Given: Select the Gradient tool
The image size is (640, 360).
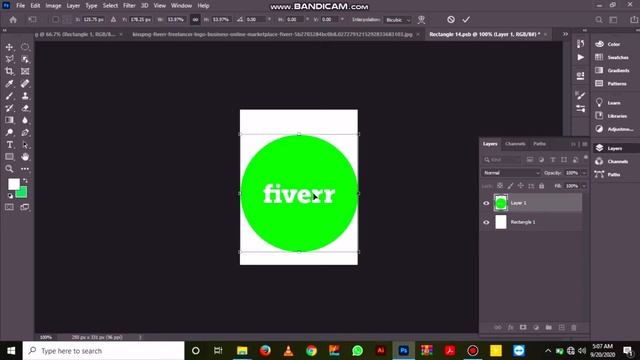Looking at the screenshot, I should pyautogui.click(x=9, y=120).
